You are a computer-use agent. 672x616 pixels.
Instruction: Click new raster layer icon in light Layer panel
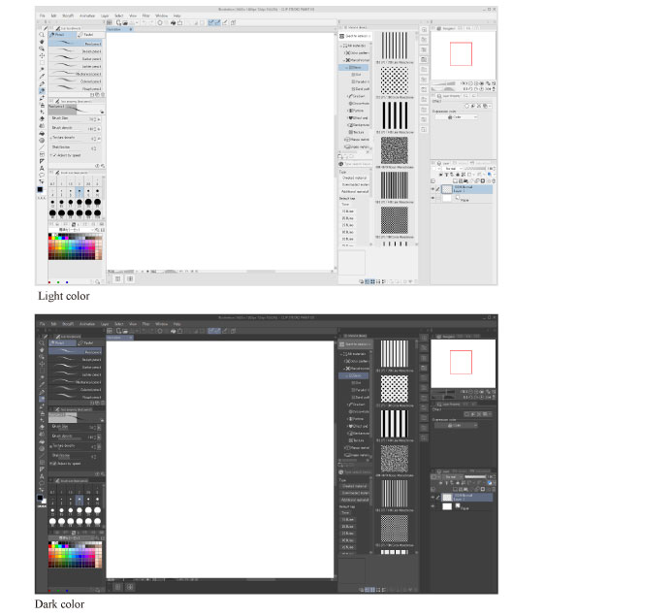pos(455,180)
